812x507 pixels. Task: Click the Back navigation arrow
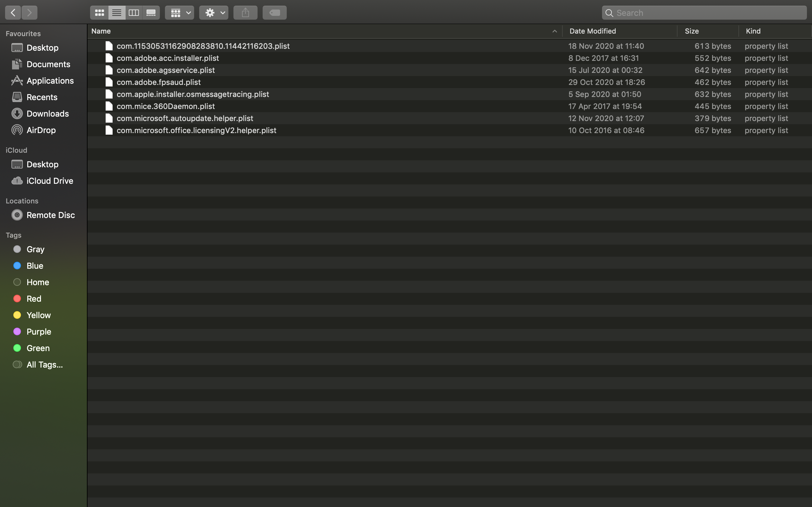click(13, 13)
